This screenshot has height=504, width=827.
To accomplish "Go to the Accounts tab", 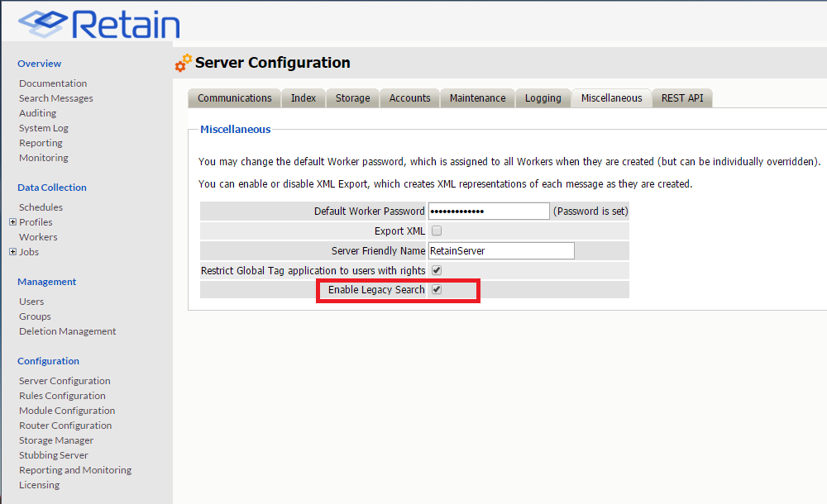I will pyautogui.click(x=410, y=98).
